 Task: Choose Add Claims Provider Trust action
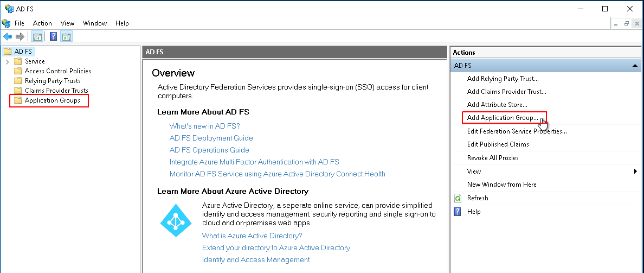click(507, 92)
